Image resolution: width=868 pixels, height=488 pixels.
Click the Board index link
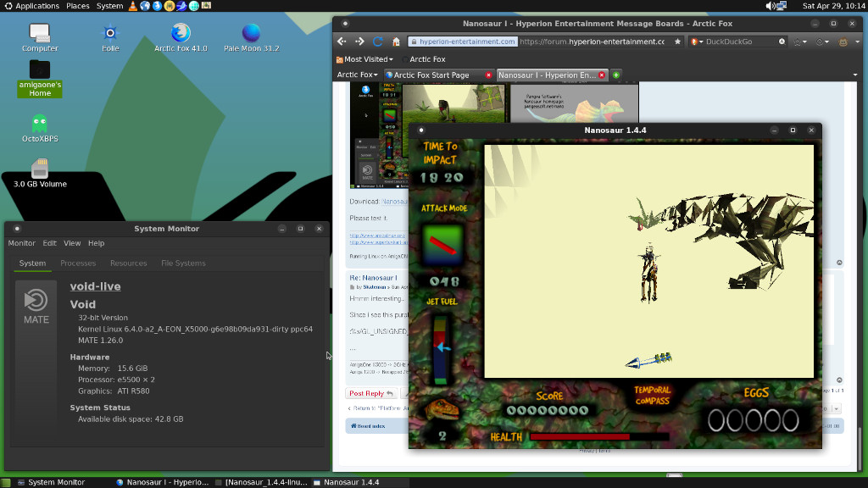[x=368, y=426]
